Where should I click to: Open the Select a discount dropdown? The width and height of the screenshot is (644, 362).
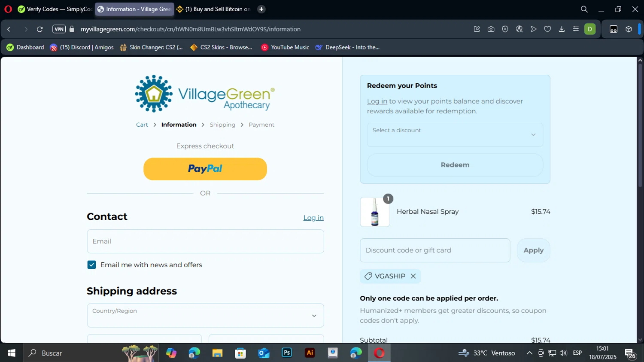pos(455,135)
